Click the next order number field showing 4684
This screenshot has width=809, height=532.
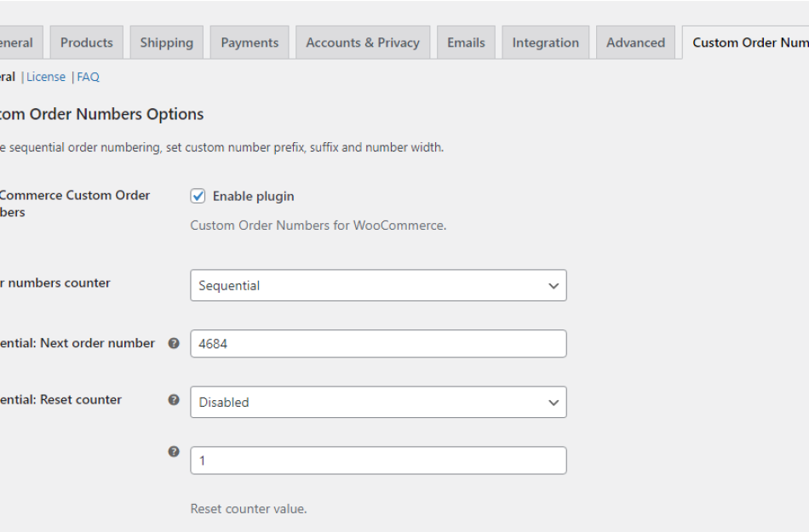[x=377, y=343]
